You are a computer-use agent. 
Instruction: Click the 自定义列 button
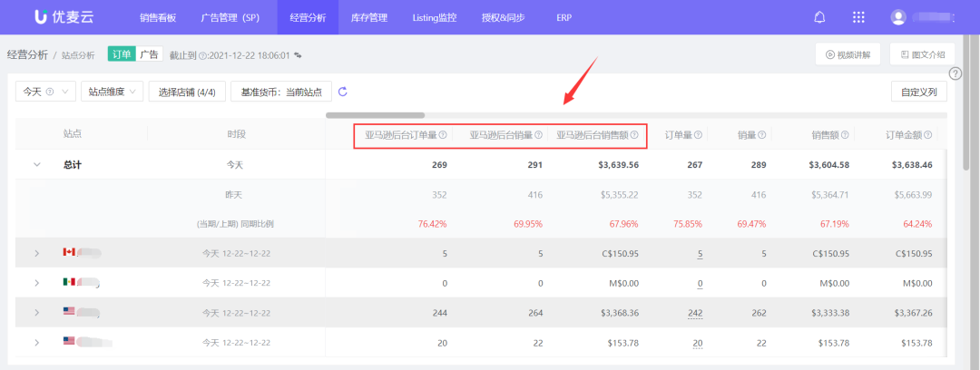918,92
